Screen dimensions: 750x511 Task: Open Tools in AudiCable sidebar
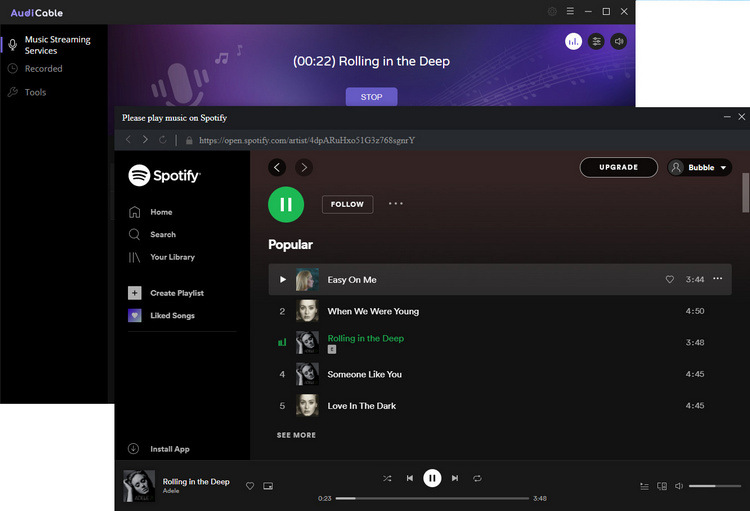pyautogui.click(x=35, y=92)
